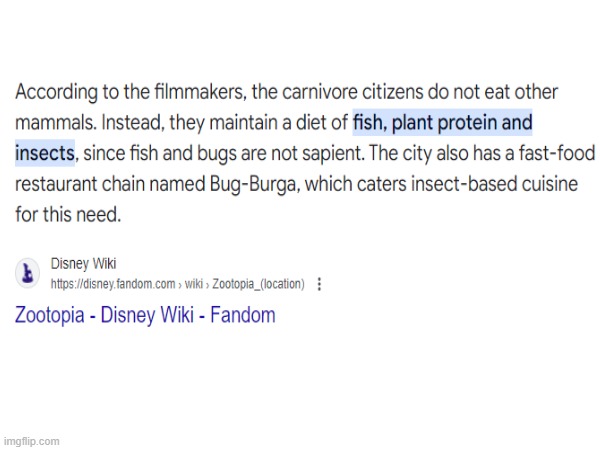Click the word 'Fandom' in result title
This screenshot has height=450, width=600.
(x=243, y=315)
